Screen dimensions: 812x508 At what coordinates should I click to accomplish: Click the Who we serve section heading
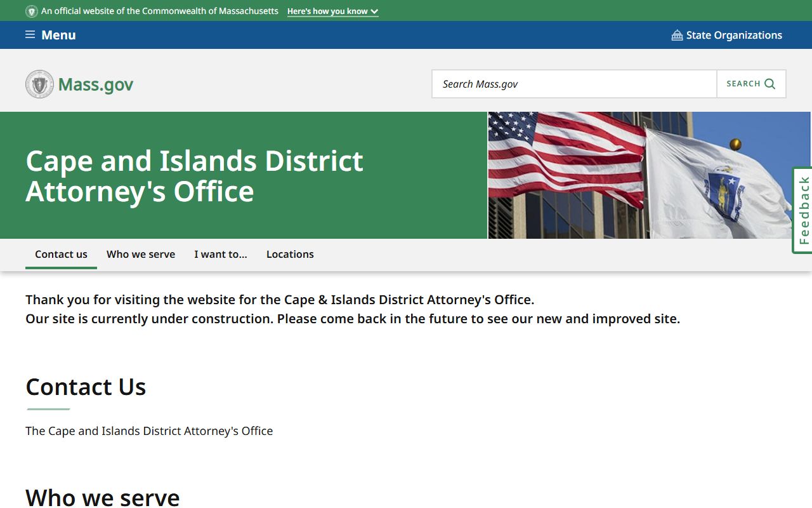[x=103, y=497]
